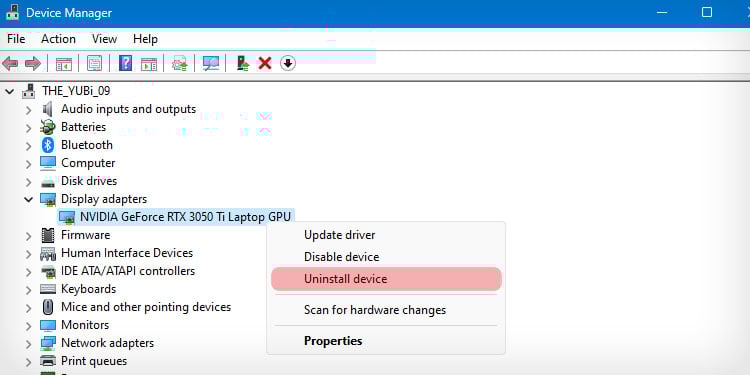
Task: Click the Batteries category icon
Action: 47,127
